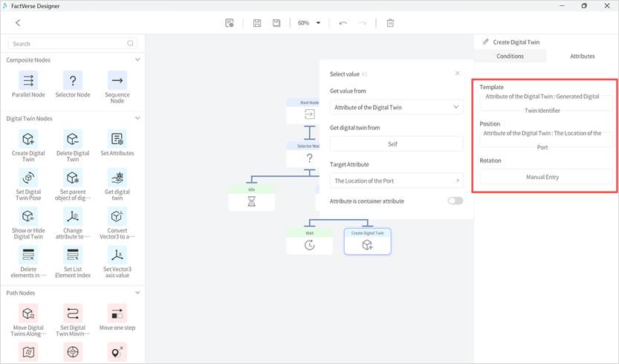Screen dimensions: 619x364
Task: Select the Selector Node icon
Action: [72, 80]
